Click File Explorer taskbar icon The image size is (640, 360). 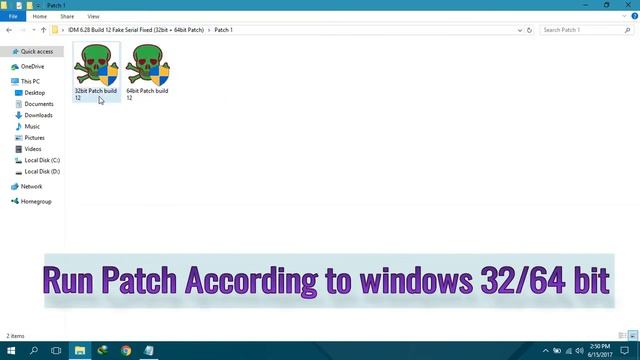tap(80, 351)
